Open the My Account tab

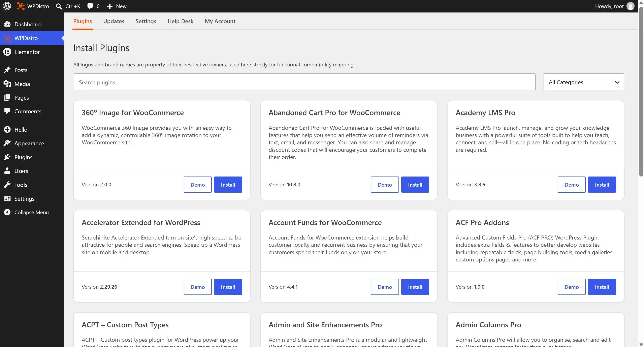220,21
